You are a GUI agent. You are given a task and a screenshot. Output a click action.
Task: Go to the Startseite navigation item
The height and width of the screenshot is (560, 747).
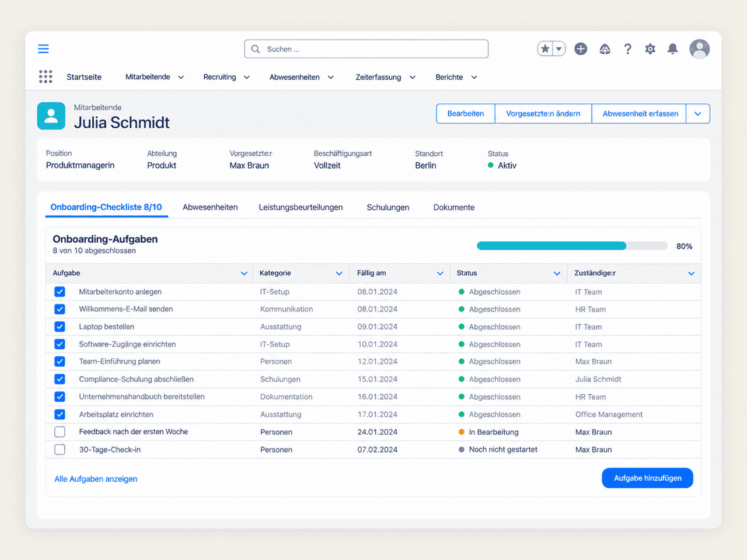84,77
